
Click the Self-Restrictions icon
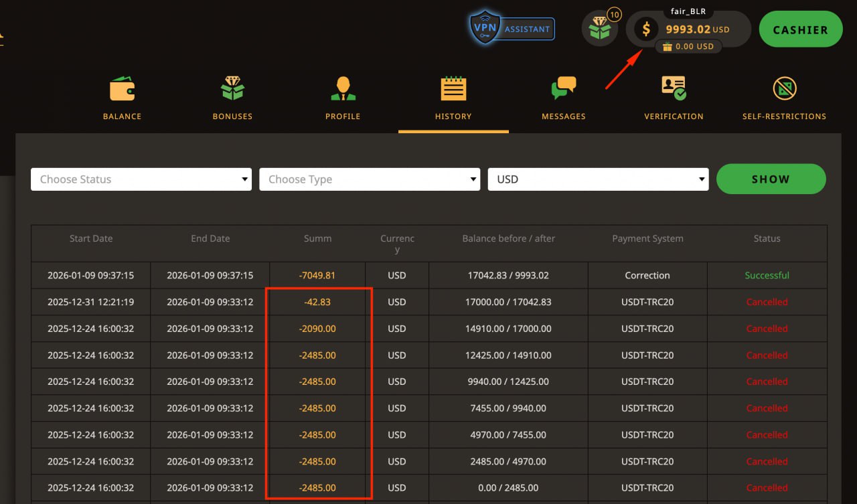[x=784, y=88]
